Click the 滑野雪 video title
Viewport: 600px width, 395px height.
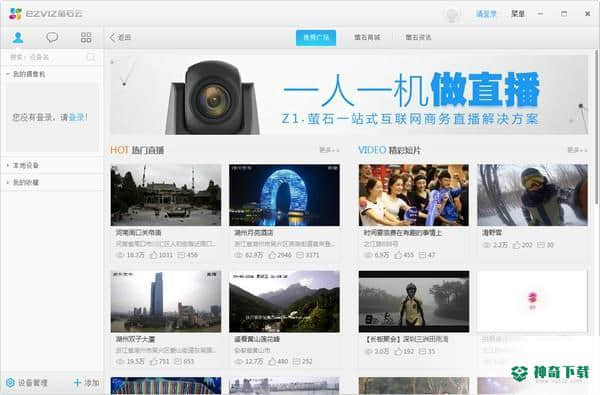[492, 233]
